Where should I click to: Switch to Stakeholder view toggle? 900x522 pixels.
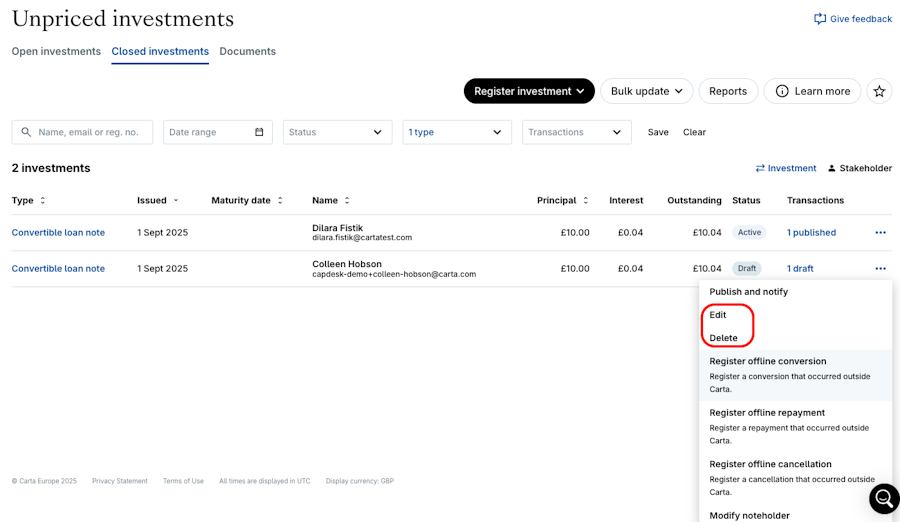(859, 168)
